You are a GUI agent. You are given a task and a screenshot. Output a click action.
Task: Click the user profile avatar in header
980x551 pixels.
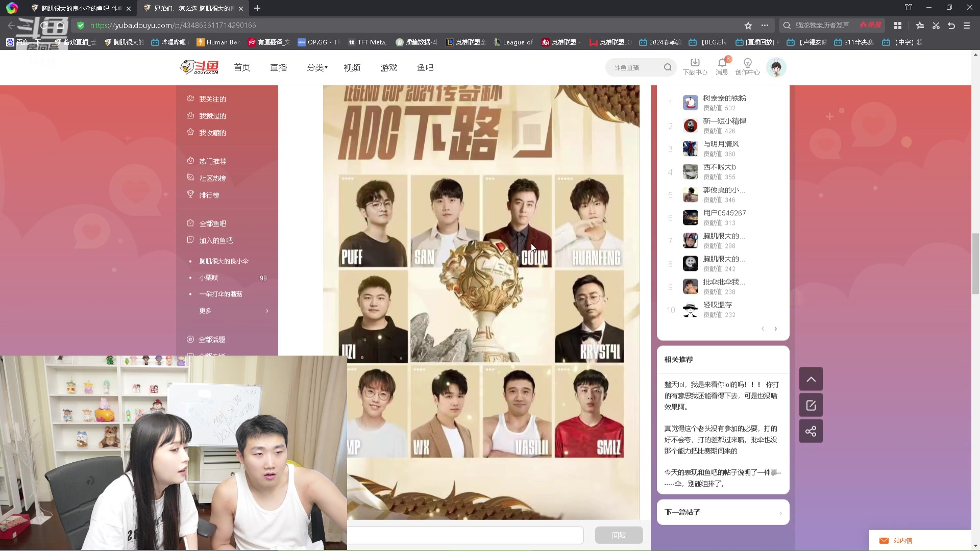tap(776, 67)
